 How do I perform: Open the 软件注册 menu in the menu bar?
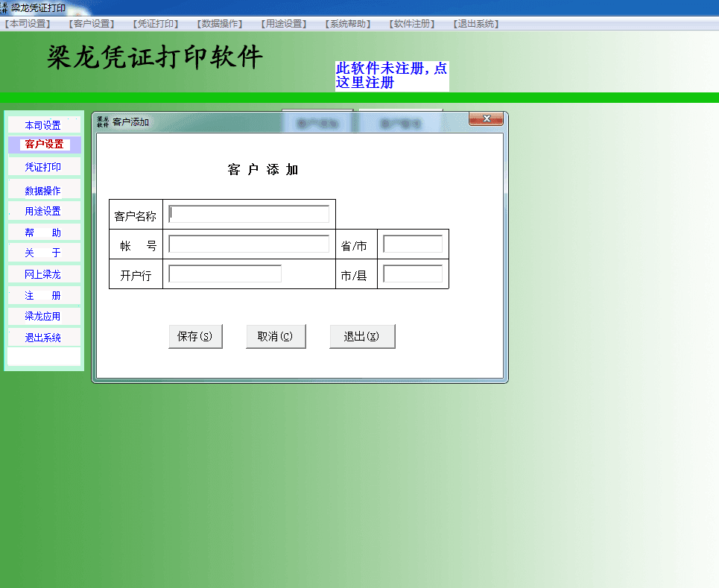click(412, 23)
